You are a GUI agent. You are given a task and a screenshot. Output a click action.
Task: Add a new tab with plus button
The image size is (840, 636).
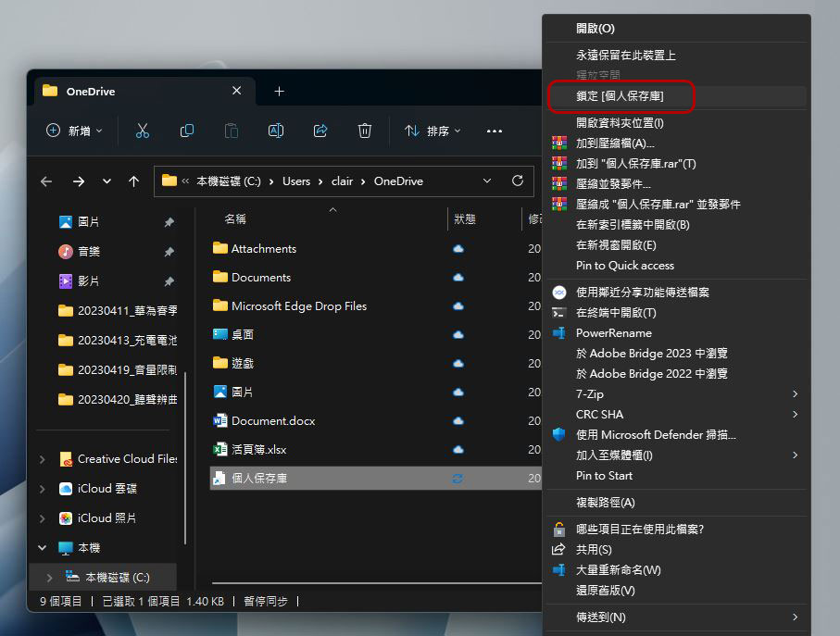tap(279, 92)
